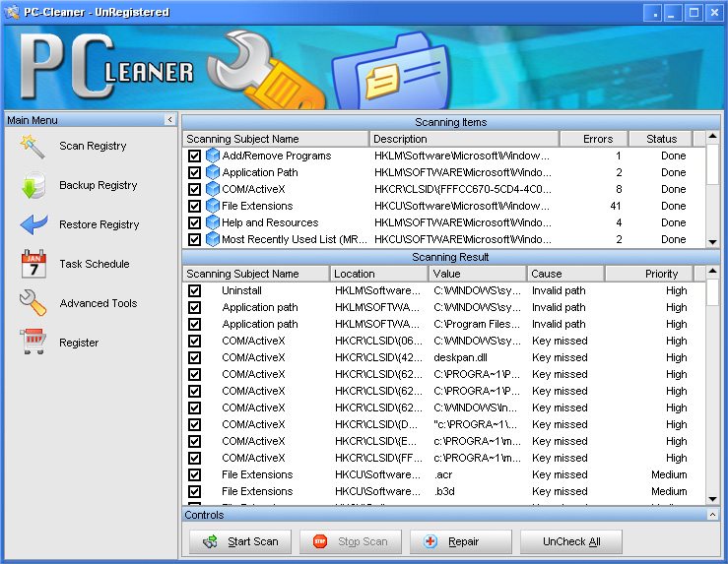The image size is (728, 564).
Task: Collapse the Main Menu panel arrow
Action: click(169, 120)
